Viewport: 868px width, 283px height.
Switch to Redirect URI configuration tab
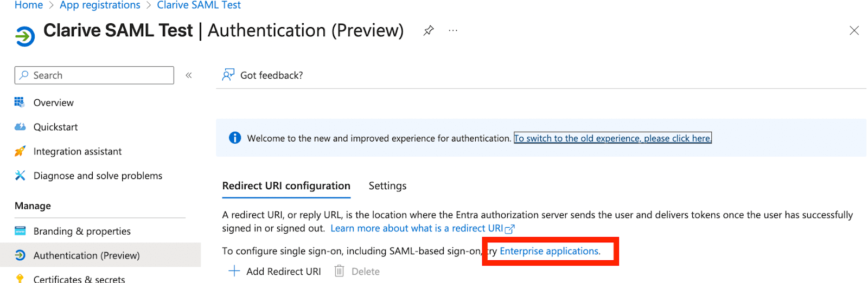click(x=286, y=186)
